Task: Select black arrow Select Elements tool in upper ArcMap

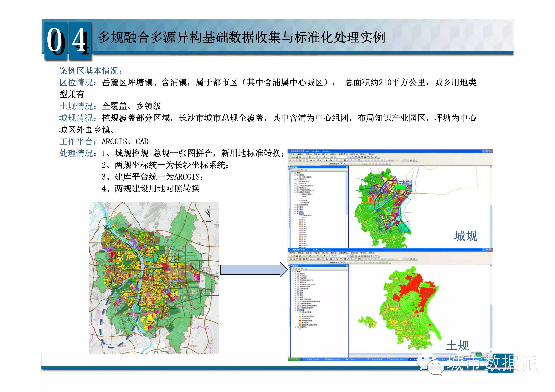Action: click(x=327, y=161)
